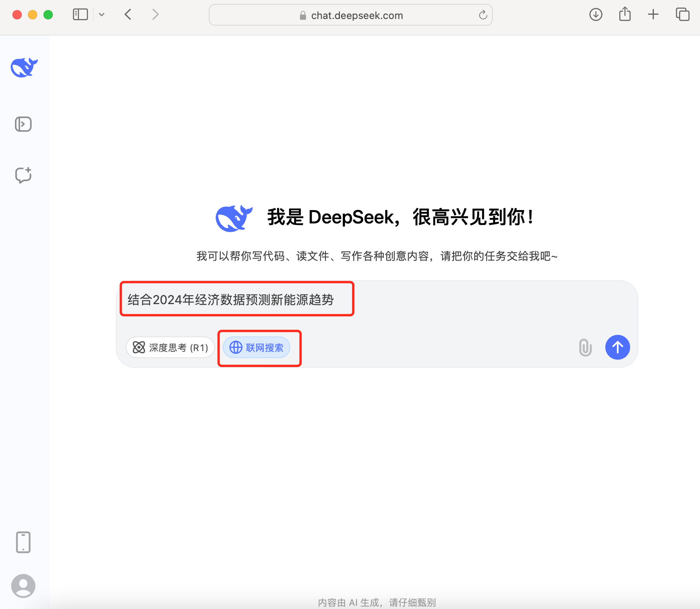This screenshot has width=700, height=609.
Task: Attach a file with the paperclip icon
Action: [585, 347]
